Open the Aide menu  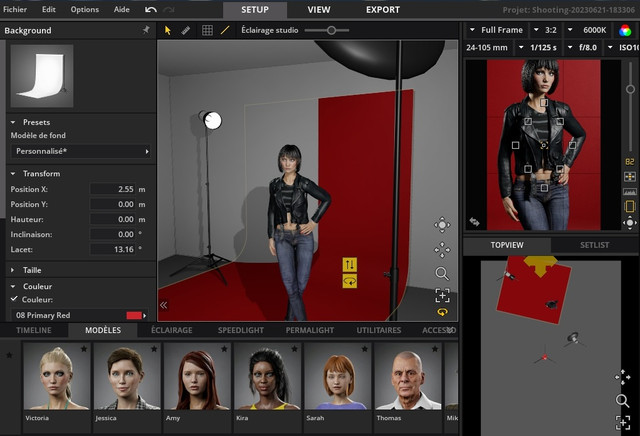click(x=121, y=9)
